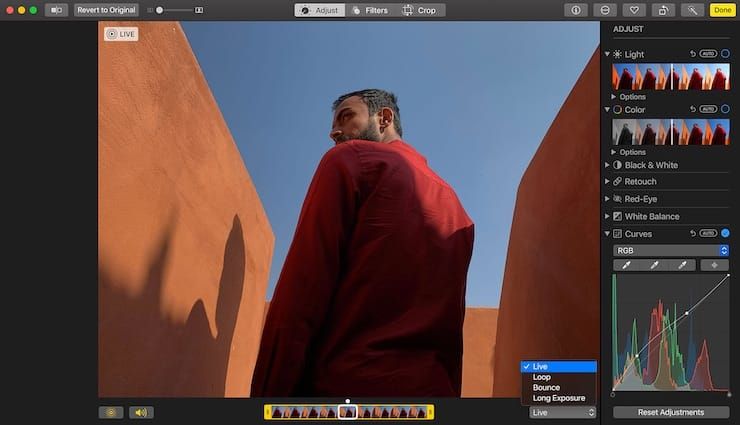Screen dimensions: 740x425
Task: Click the Color thumbnail slider strip
Action: (671, 132)
